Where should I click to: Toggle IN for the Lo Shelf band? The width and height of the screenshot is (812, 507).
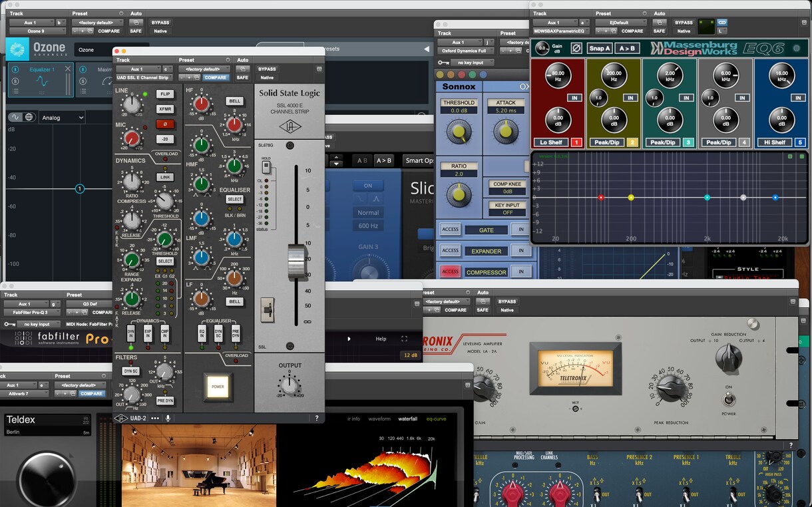coord(574,98)
